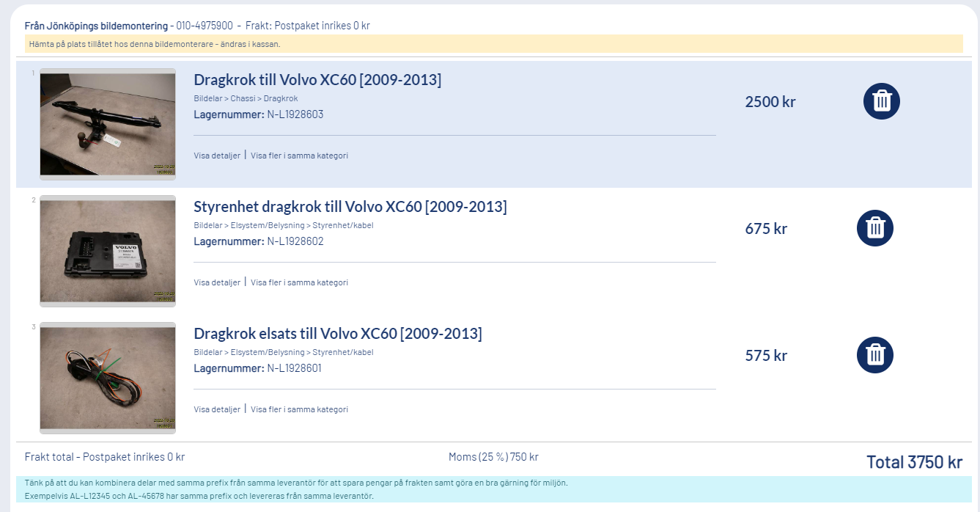The height and width of the screenshot is (512, 980).
Task: Select the seller name 'Från Jönköpings bildemontering'
Action: click(x=96, y=26)
